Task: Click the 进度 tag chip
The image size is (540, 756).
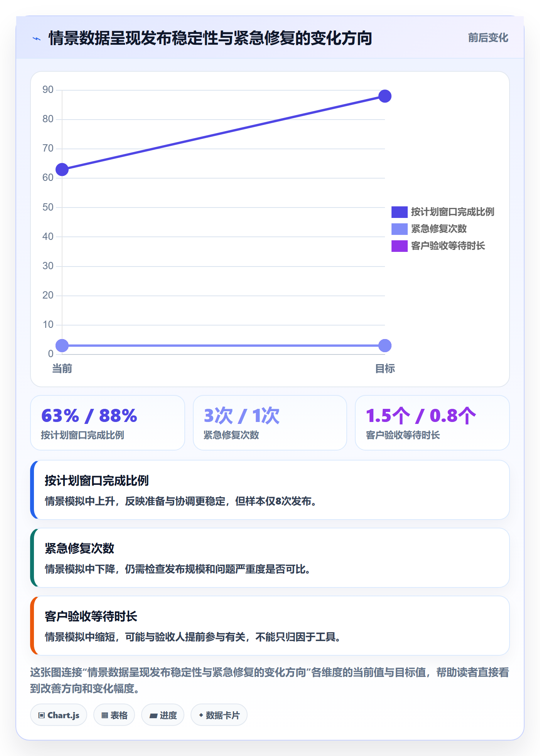Action: click(163, 715)
